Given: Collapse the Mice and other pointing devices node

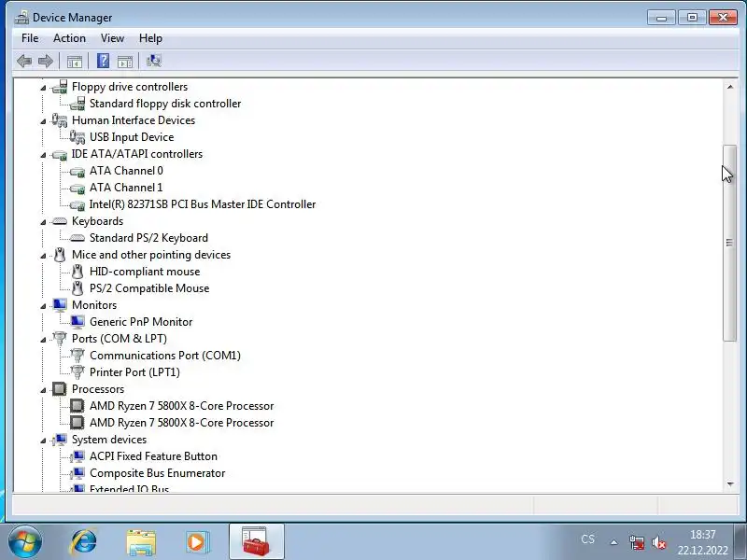Looking at the screenshot, I should click(x=43, y=256).
